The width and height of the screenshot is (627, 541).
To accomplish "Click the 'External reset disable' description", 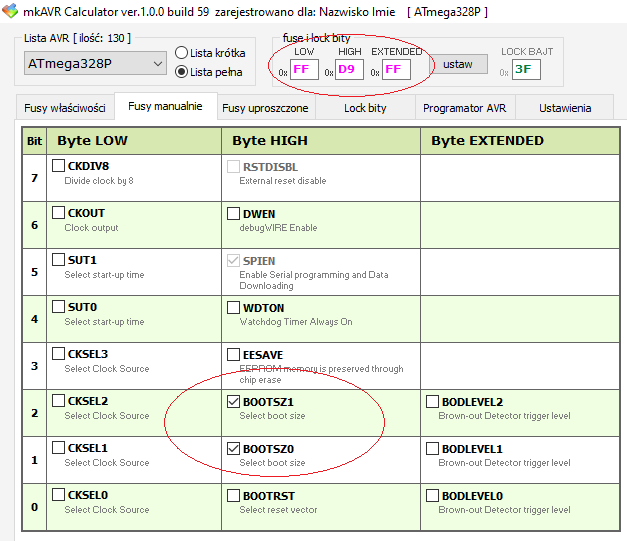I will pos(283,181).
